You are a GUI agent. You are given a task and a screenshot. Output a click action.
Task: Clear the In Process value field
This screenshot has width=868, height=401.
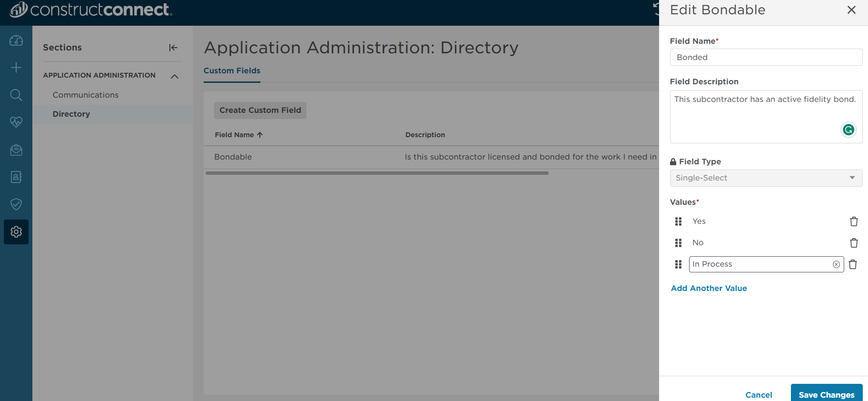pyautogui.click(x=836, y=264)
